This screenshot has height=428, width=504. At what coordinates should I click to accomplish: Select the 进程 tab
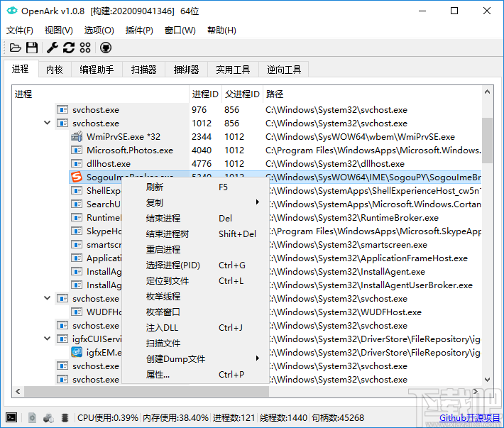point(21,69)
